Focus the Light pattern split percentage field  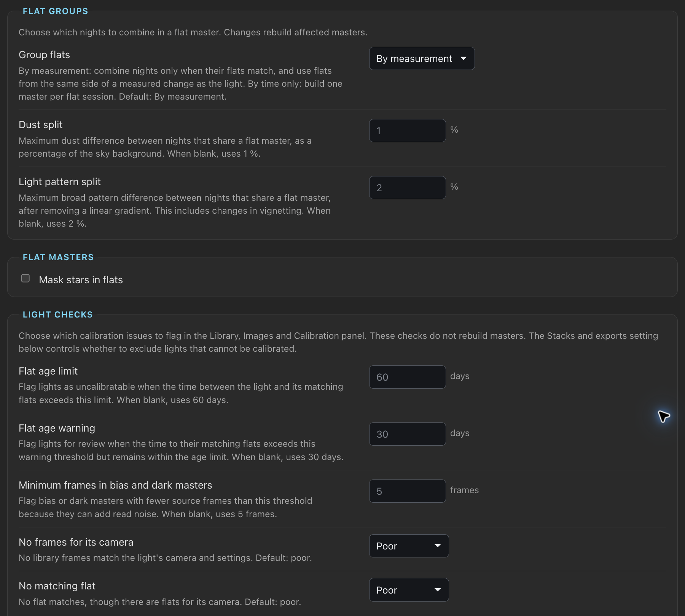click(x=407, y=188)
